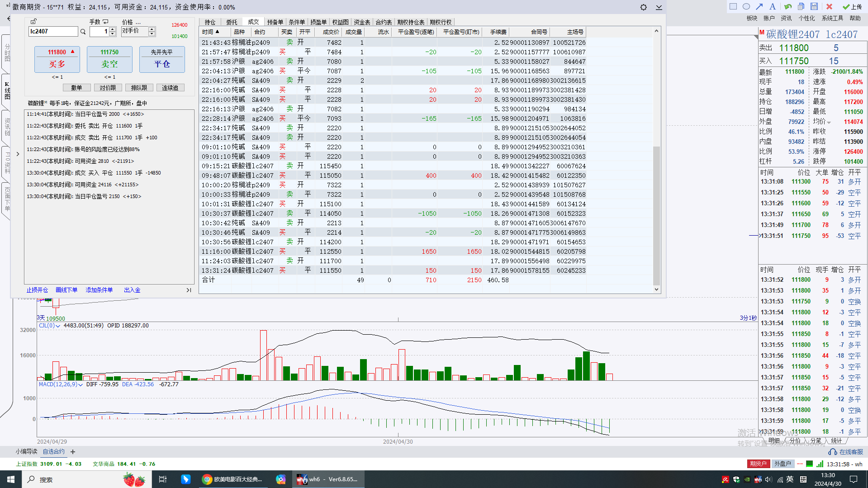Switch to the 期权持仓表 tab

pos(411,22)
